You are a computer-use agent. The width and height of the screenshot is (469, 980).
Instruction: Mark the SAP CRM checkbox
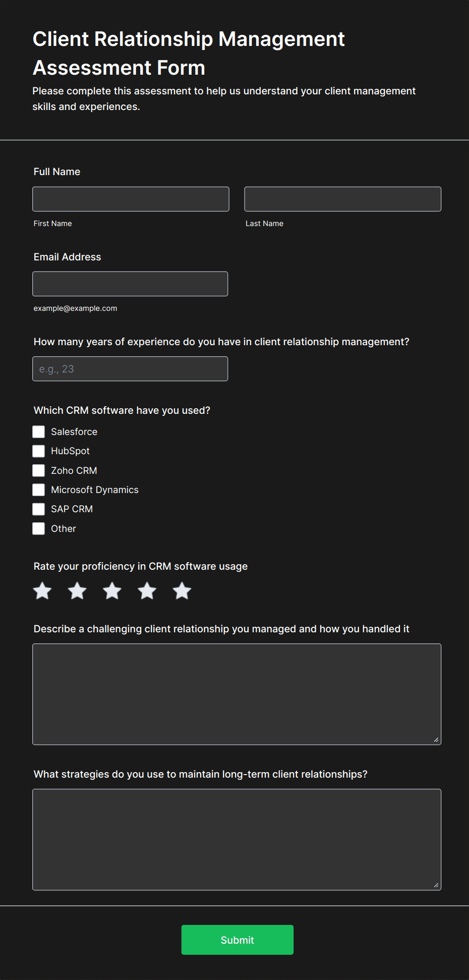click(38, 509)
